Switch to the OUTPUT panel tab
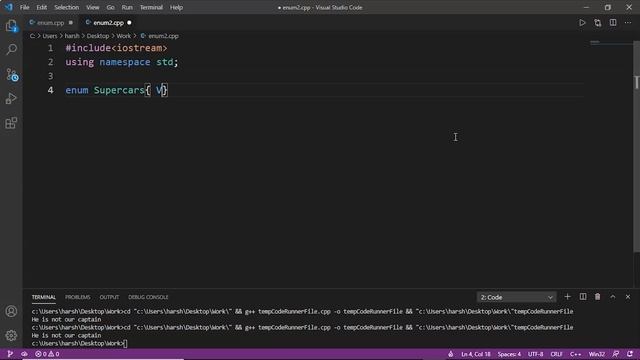This screenshot has width=640, height=360. (x=109, y=297)
